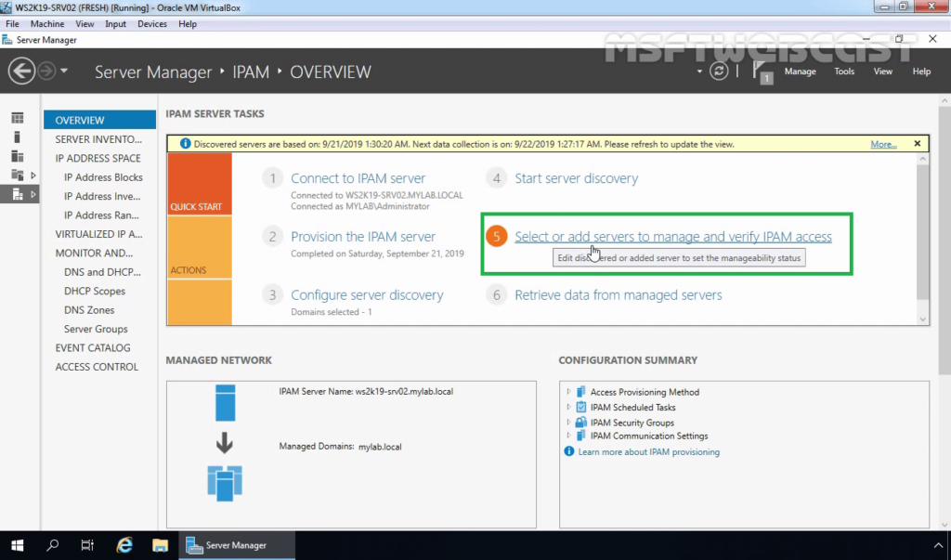Click More link in notification bar
The height and width of the screenshot is (560, 951).
point(884,144)
